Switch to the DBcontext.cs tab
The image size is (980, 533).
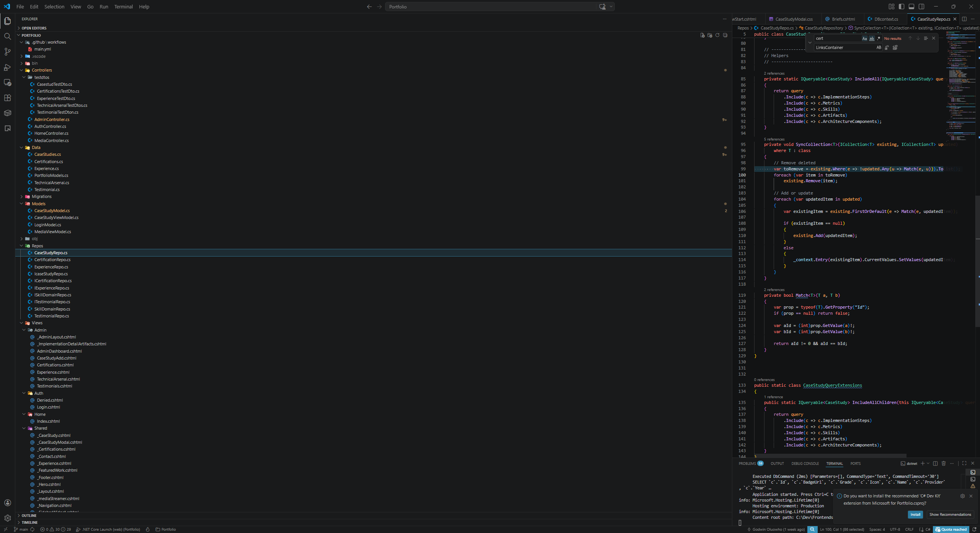tap(885, 19)
